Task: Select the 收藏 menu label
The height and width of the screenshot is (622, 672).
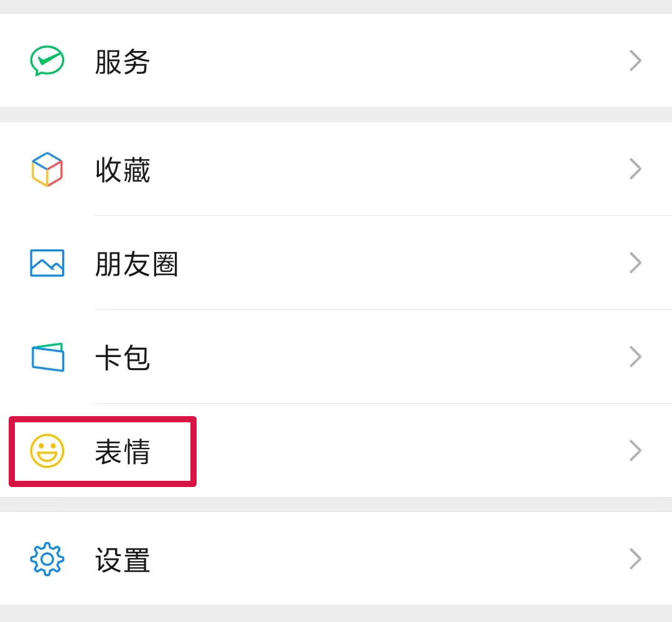Action: (123, 170)
